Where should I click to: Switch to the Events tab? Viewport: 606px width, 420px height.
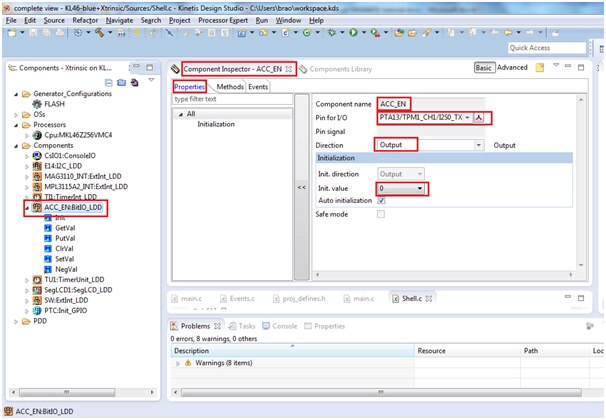258,87
